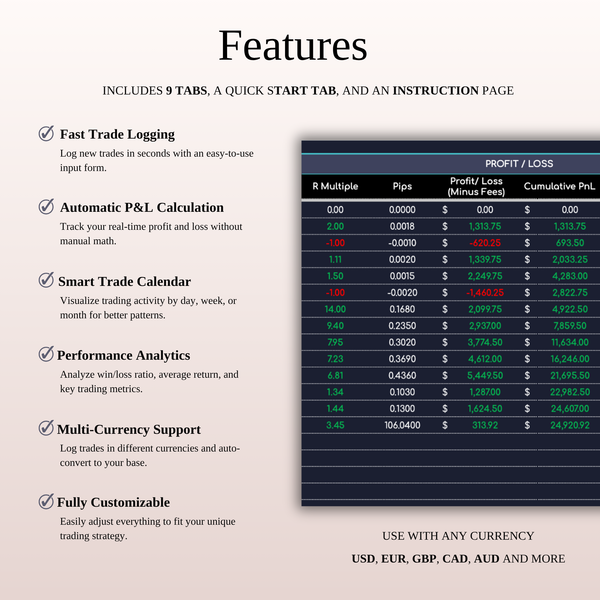Click the checkmark icon beside Automatic P&L Calculation
Viewport: 600px width, 600px height.
(x=46, y=207)
